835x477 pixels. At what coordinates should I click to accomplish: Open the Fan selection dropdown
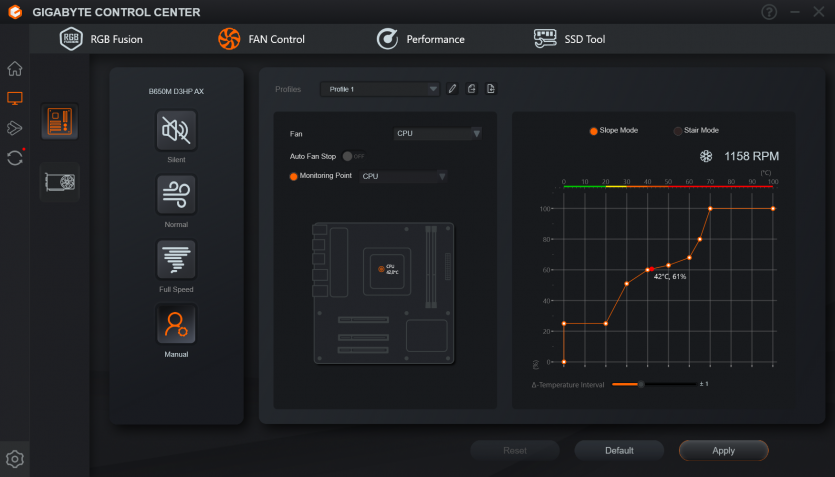[x=438, y=133]
